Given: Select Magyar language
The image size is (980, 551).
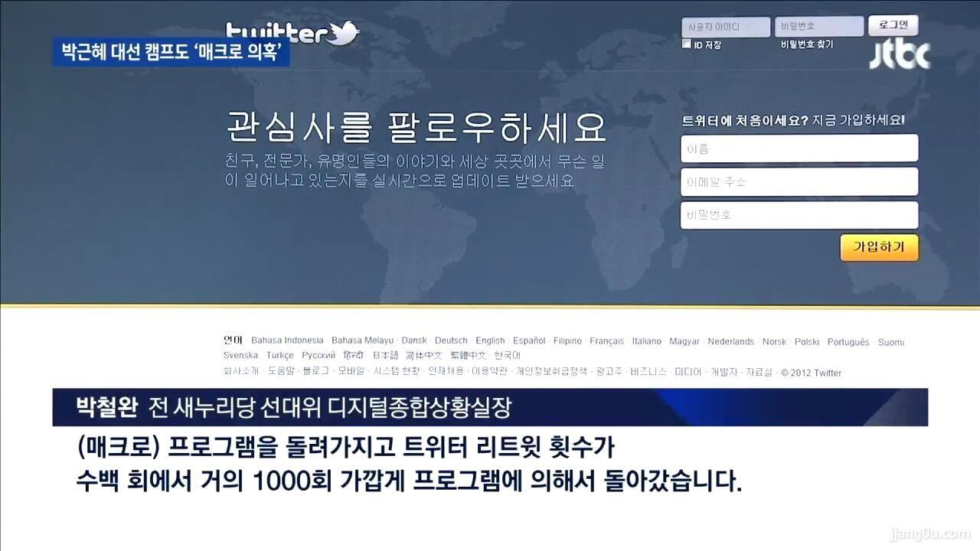Looking at the screenshot, I should tap(684, 341).
